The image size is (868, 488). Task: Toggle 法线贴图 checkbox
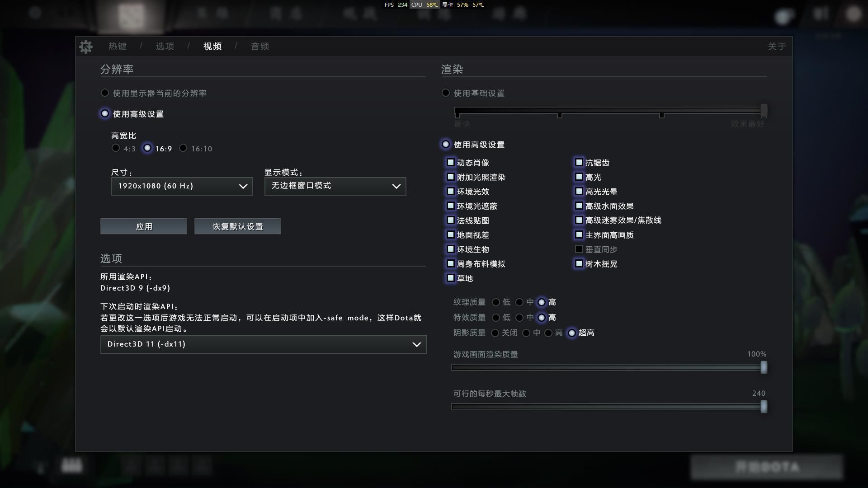click(451, 220)
